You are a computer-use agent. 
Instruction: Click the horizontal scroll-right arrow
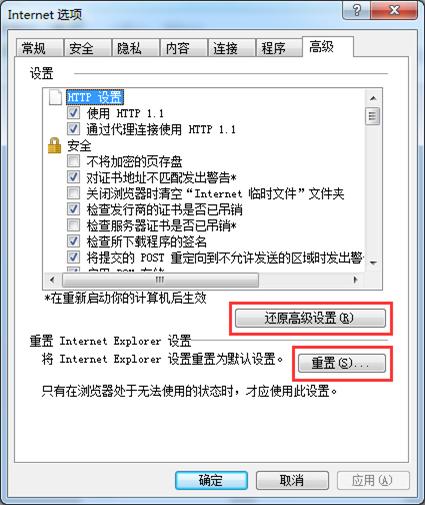coord(356,280)
